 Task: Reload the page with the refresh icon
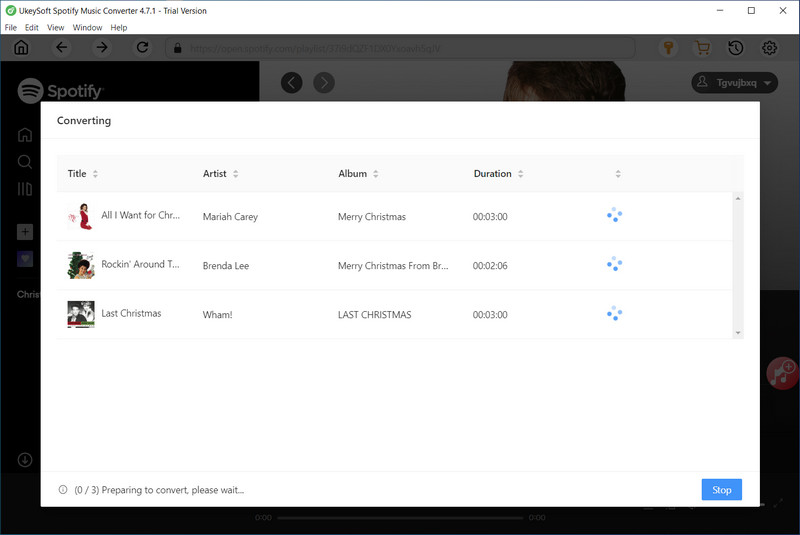(142, 47)
